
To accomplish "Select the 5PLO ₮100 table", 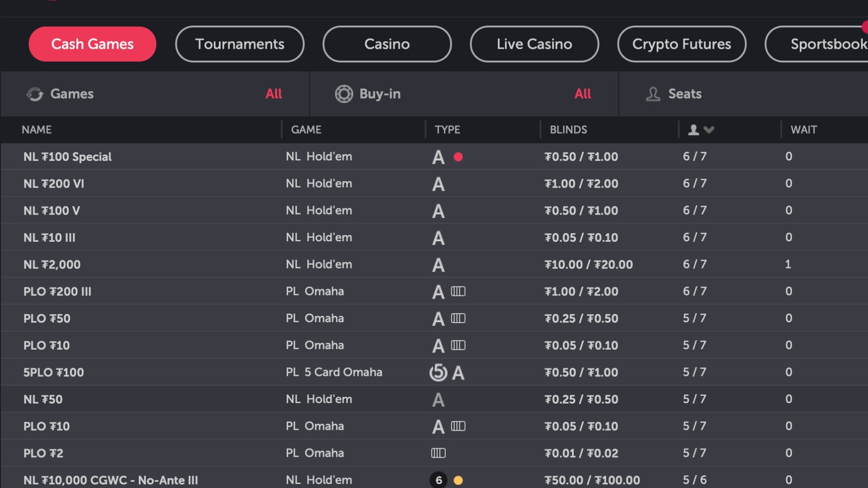I will 434,372.
